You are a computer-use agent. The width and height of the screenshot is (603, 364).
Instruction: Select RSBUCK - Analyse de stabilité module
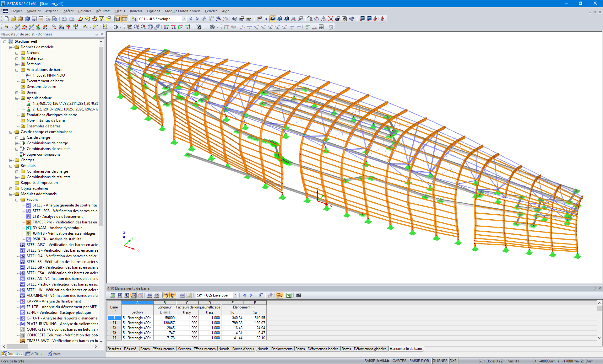[x=57, y=239]
